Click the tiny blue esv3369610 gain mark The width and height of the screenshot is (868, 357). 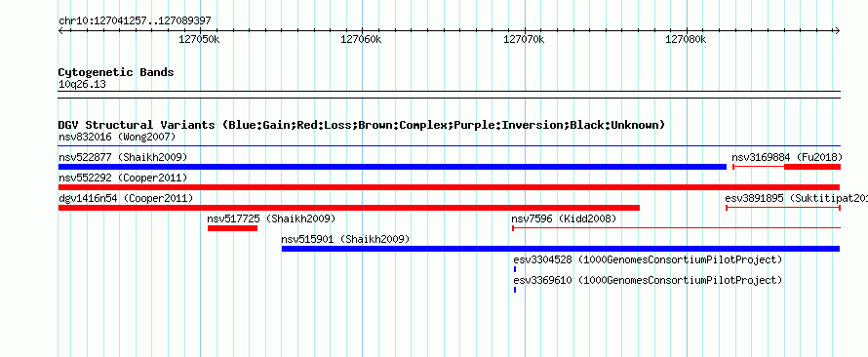[x=515, y=290]
